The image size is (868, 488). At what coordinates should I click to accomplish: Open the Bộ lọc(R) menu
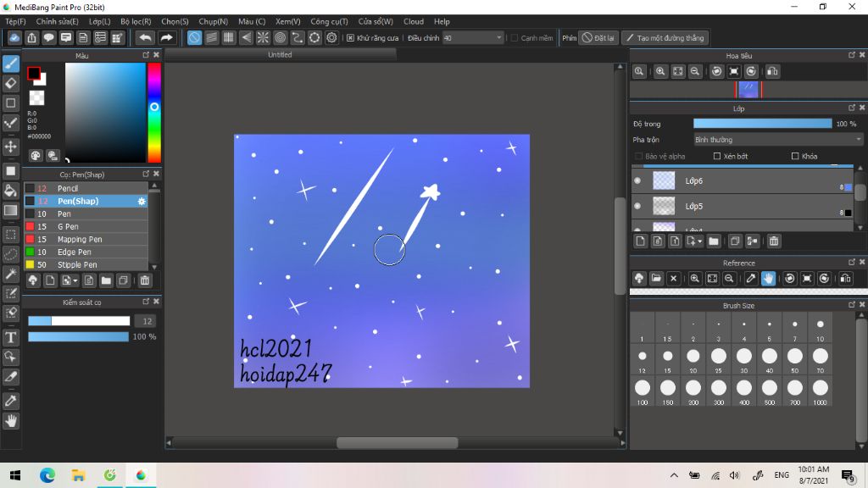(x=136, y=21)
